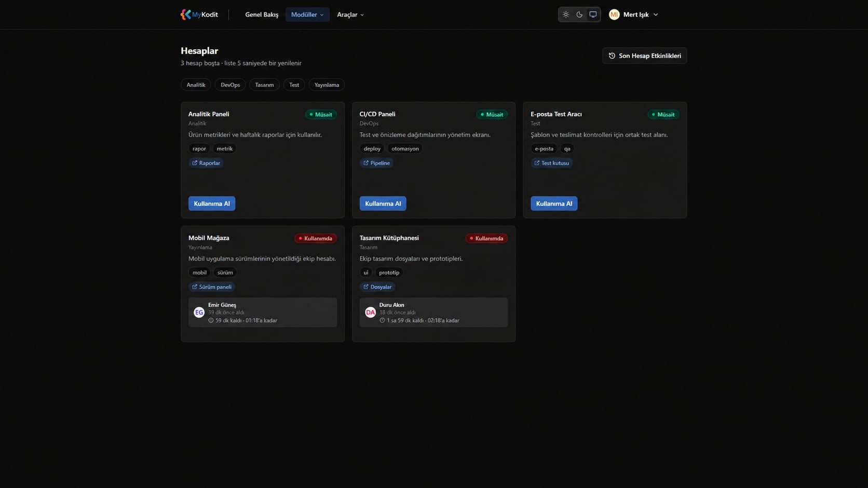Click the metrik tag

224,148
